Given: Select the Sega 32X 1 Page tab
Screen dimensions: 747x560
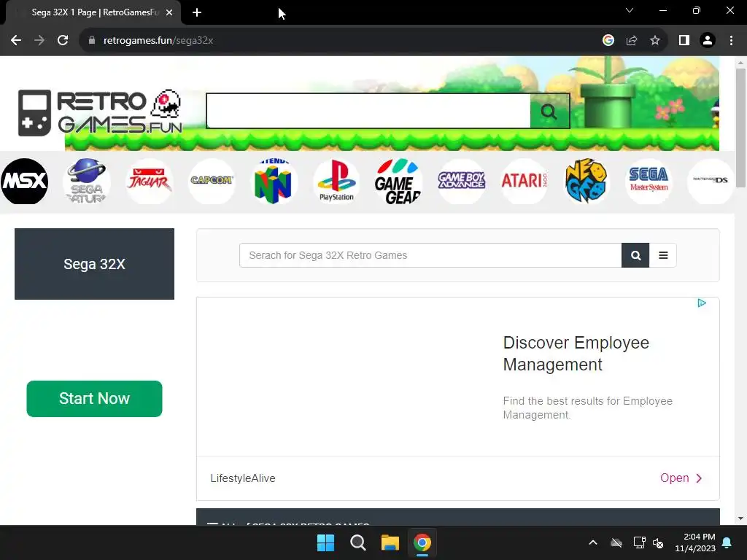Looking at the screenshot, I should tap(93, 12).
